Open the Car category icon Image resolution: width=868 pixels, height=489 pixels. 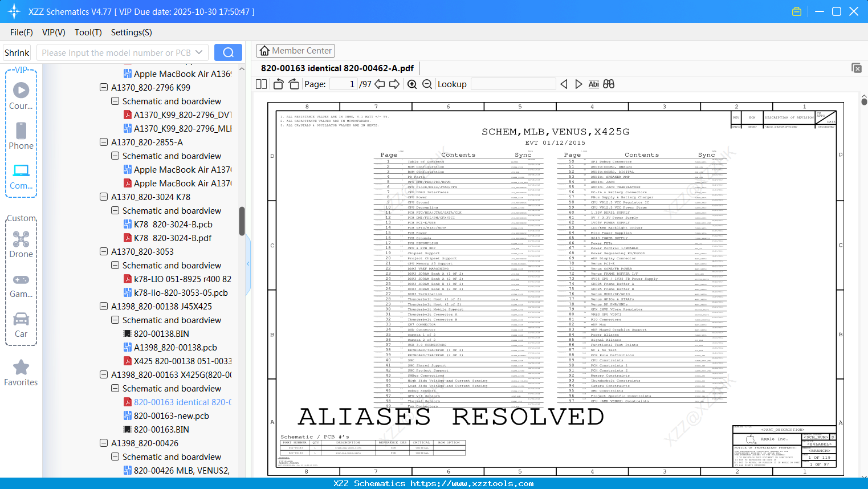coord(21,325)
